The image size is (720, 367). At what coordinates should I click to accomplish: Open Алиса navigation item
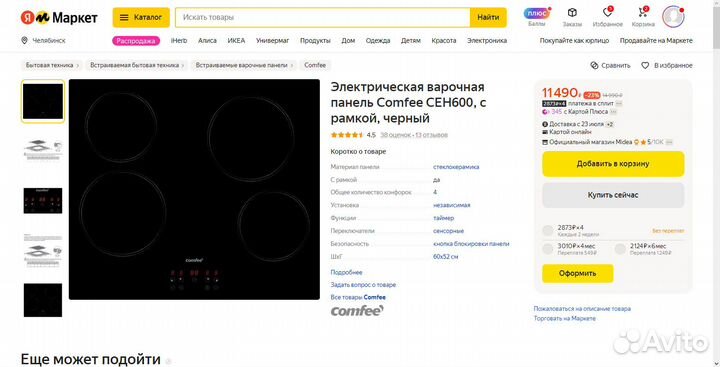[x=207, y=40]
